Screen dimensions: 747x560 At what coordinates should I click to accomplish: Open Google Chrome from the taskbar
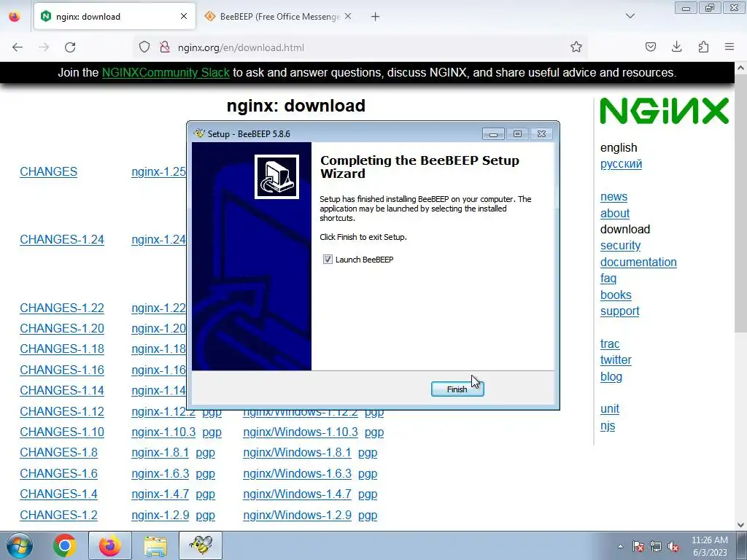[65, 545]
